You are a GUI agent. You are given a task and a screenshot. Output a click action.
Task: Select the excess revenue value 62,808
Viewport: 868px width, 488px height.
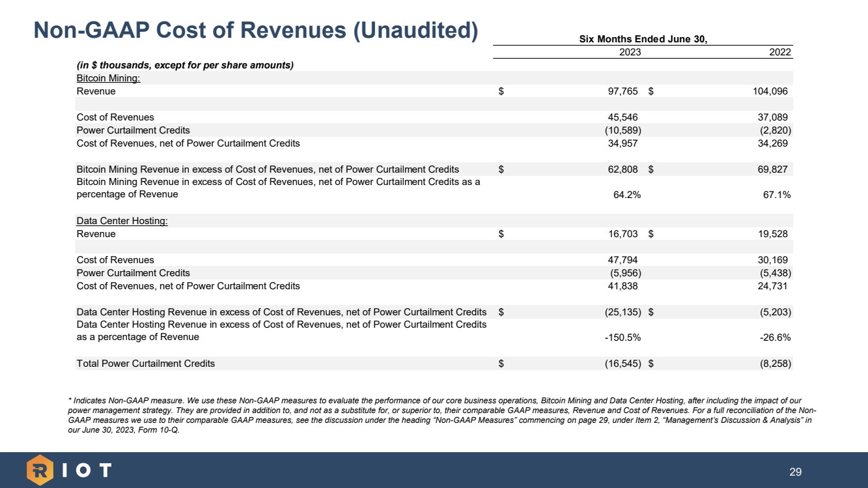623,169
